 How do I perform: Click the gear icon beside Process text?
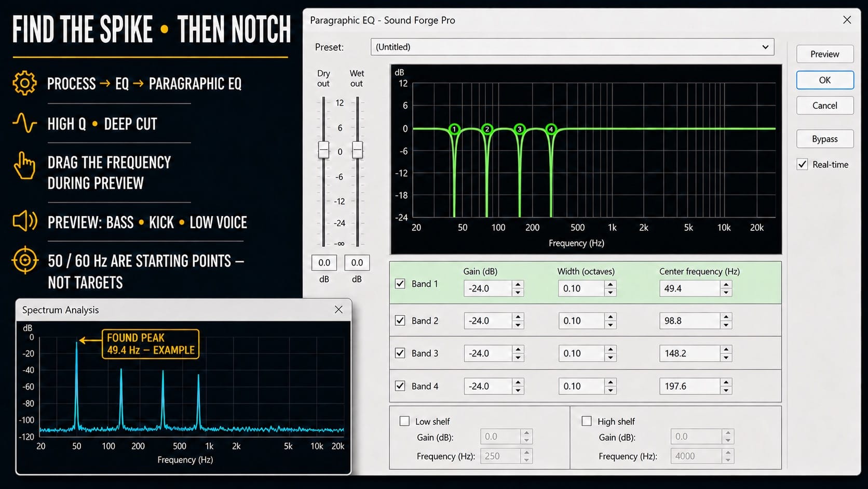[x=24, y=83]
